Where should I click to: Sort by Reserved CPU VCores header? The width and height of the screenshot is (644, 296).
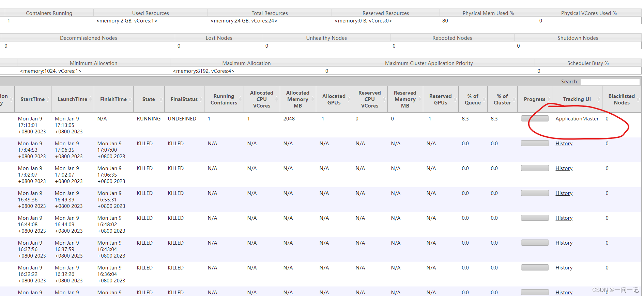coord(370,99)
